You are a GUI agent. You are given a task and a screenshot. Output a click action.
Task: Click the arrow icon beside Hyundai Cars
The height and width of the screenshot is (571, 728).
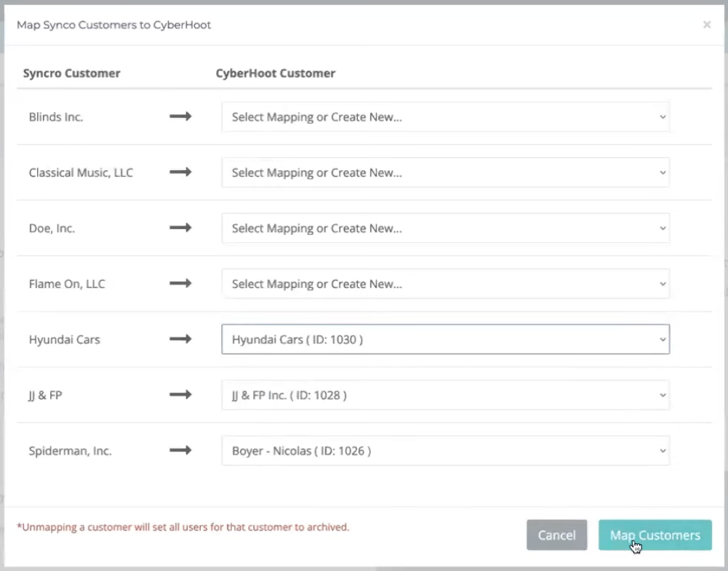[180, 339]
